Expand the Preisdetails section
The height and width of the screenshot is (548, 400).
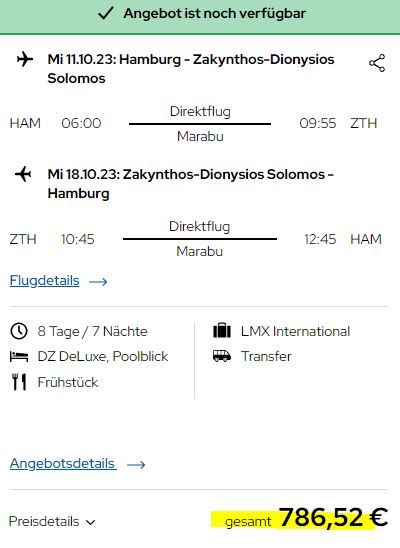click(x=52, y=521)
